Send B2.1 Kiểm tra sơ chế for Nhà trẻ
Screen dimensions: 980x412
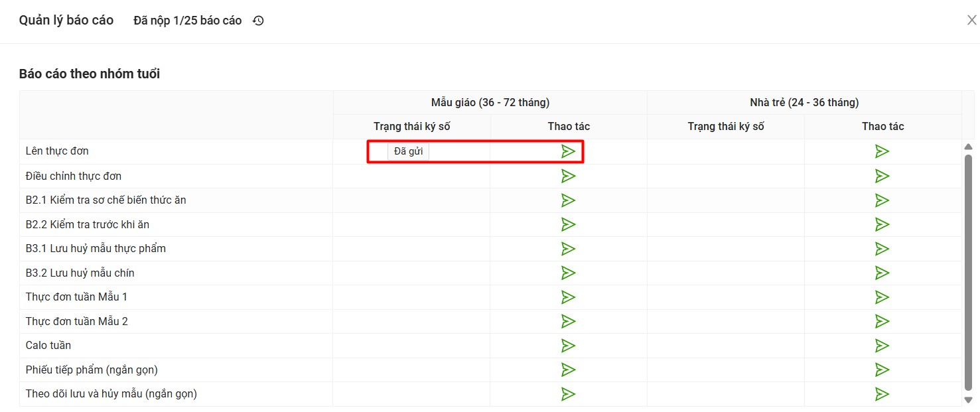(882, 200)
